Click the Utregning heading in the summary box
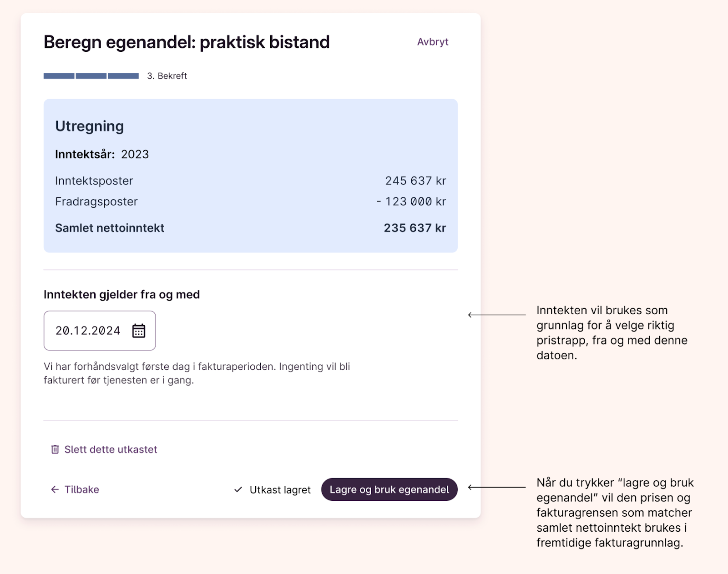 tap(90, 126)
